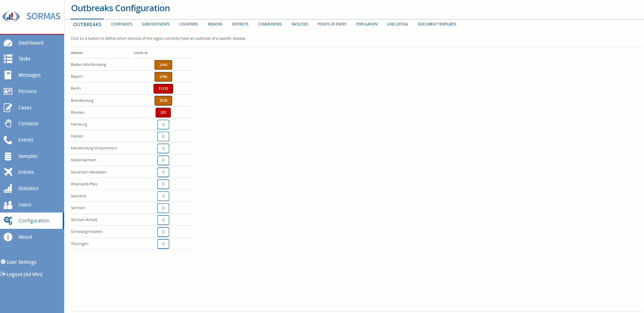Open User Settings link
Viewport: 644px width, 313px height.
21,262
